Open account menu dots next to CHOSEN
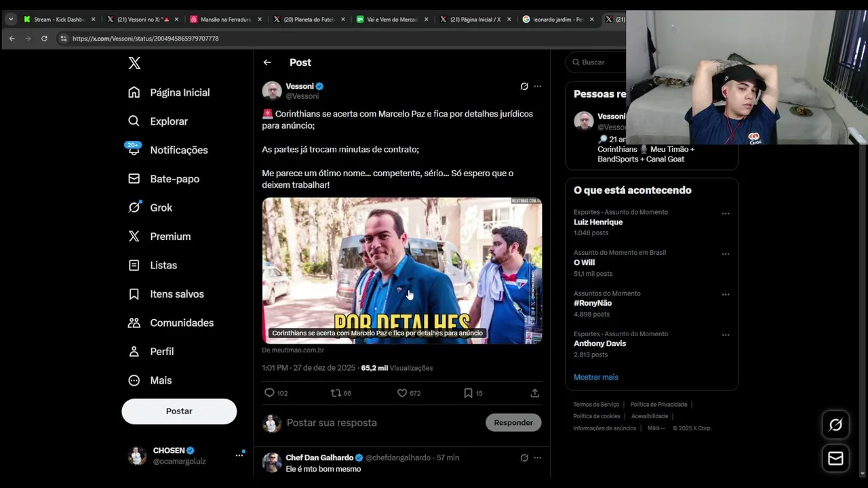This screenshot has height=488, width=868. pyautogui.click(x=239, y=455)
